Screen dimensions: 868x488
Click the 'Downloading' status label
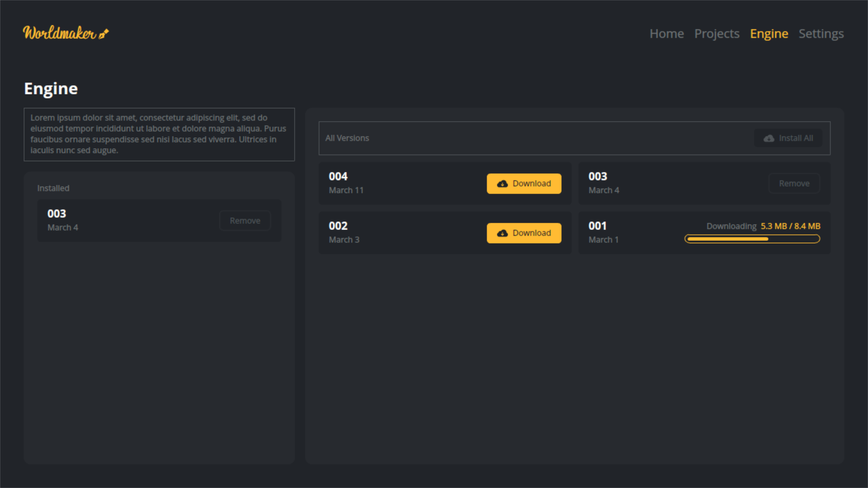[731, 226]
